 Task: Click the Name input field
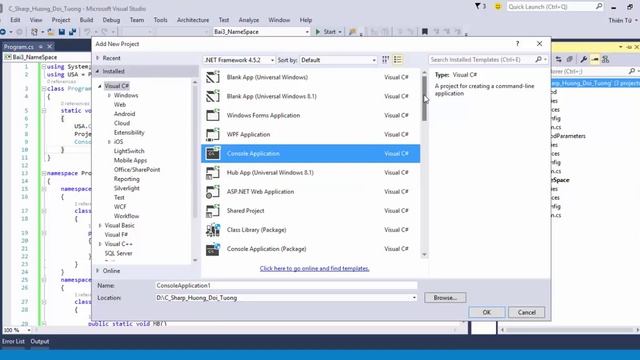click(286, 286)
